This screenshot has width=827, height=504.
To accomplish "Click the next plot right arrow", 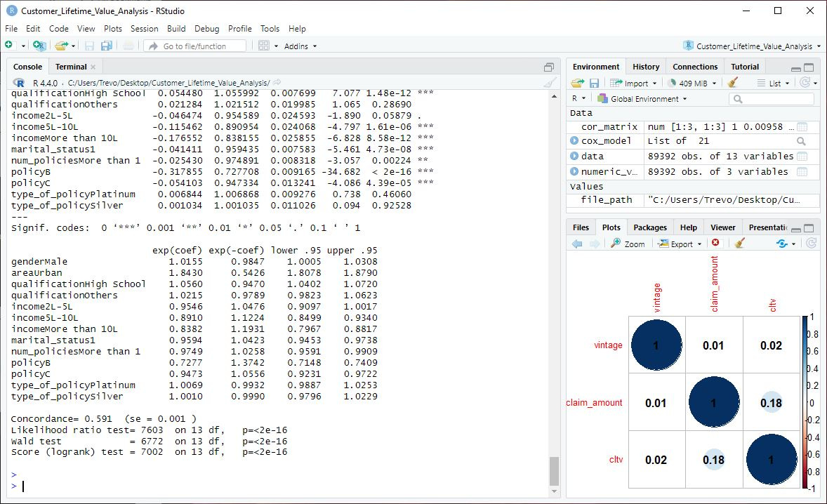I will click(x=595, y=244).
